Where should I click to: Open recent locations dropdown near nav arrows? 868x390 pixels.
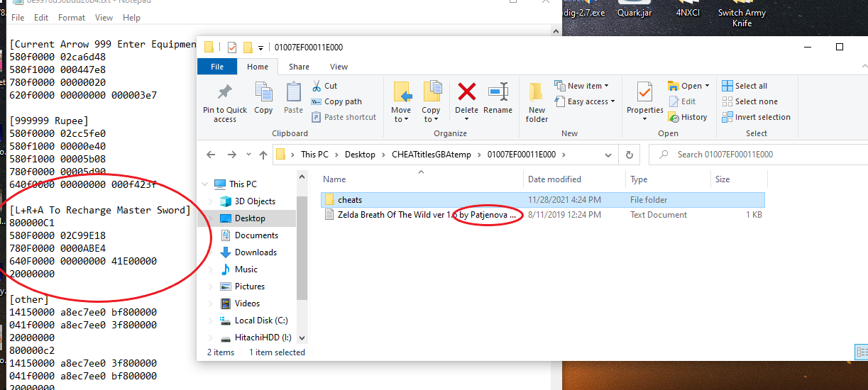pos(248,155)
